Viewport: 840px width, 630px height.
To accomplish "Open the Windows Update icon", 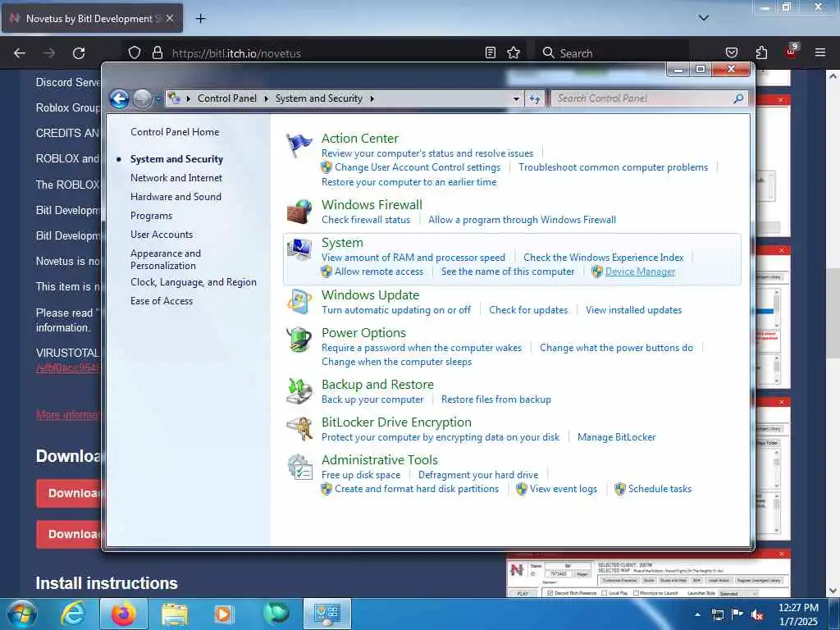I will [x=299, y=302].
